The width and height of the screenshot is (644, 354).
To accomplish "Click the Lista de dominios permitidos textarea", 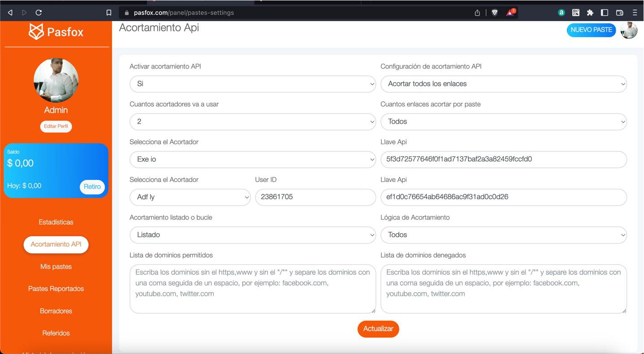I will click(253, 289).
